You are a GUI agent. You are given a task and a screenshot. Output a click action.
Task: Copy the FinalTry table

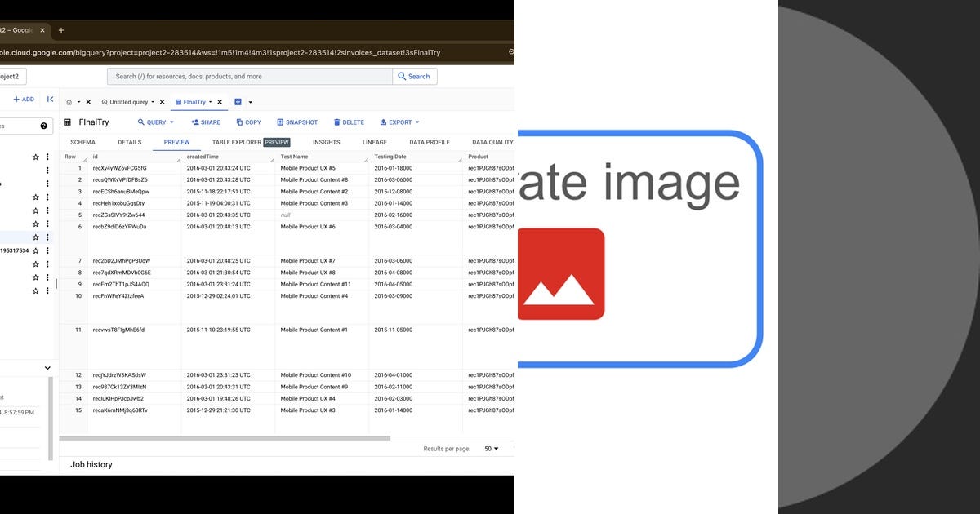point(248,122)
